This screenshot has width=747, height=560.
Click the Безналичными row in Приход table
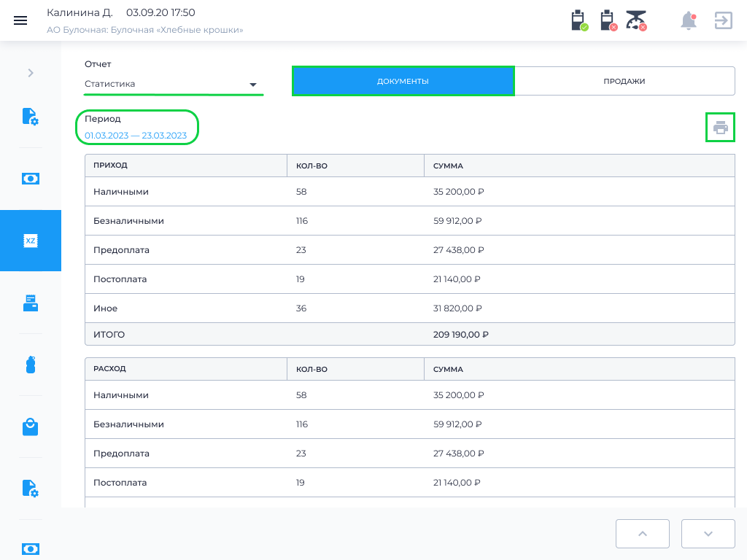pyautogui.click(x=409, y=221)
